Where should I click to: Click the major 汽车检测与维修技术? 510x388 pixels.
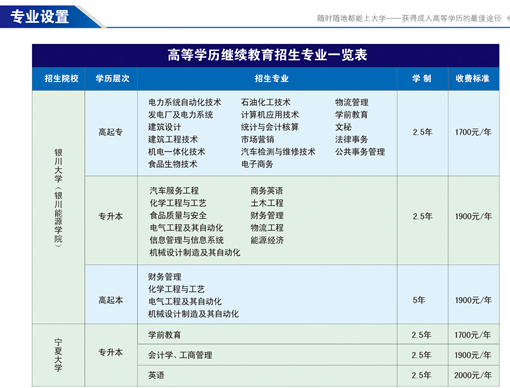coord(278,152)
